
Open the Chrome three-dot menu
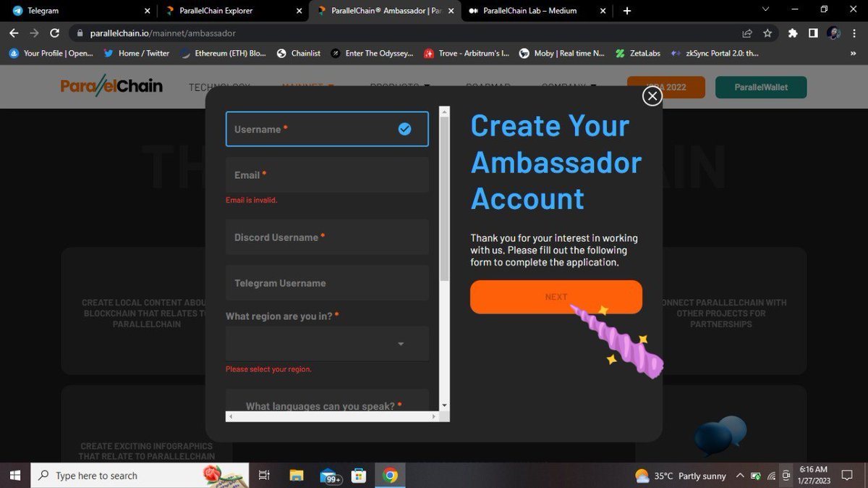coord(854,33)
